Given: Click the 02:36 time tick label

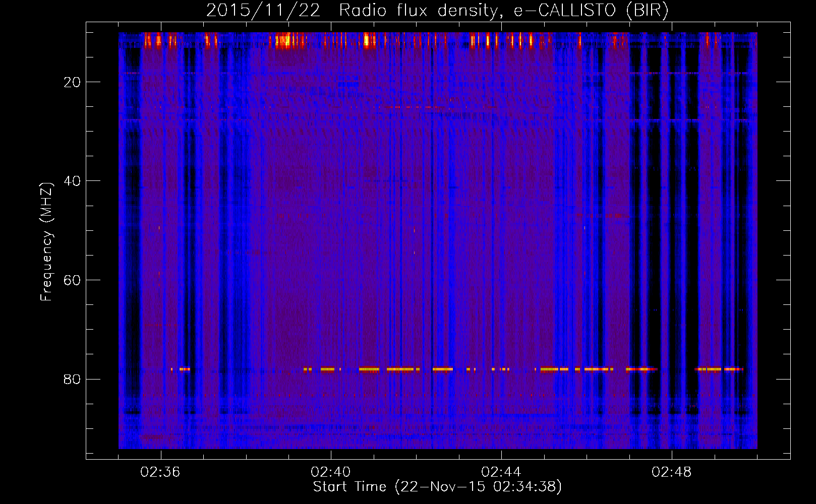Looking at the screenshot, I should coord(160,472).
